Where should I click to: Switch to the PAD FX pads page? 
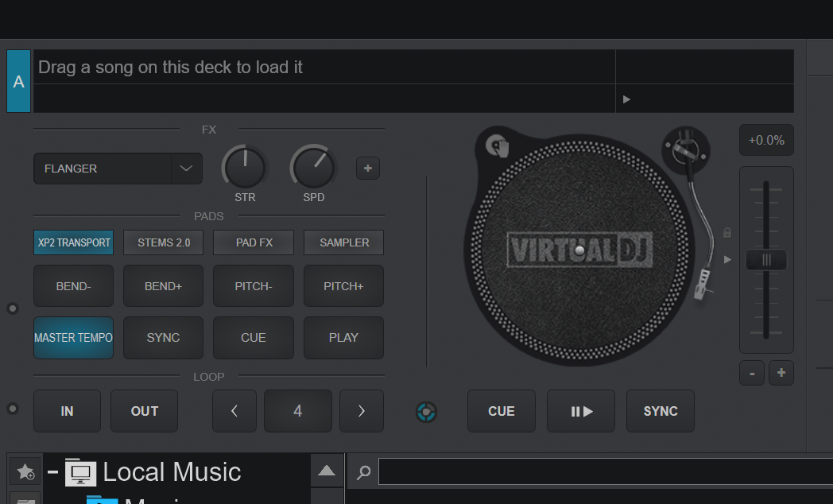tap(254, 242)
